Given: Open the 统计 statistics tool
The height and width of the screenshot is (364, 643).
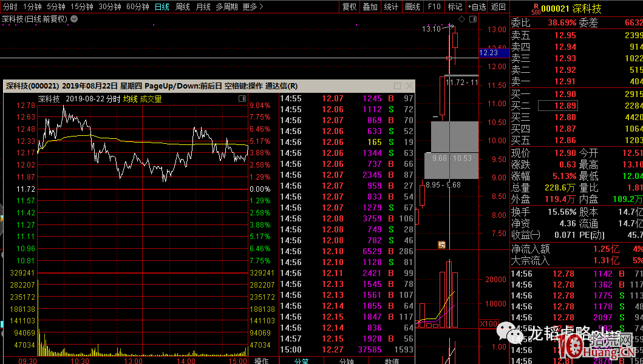Looking at the screenshot, I should pyautogui.click(x=391, y=7).
